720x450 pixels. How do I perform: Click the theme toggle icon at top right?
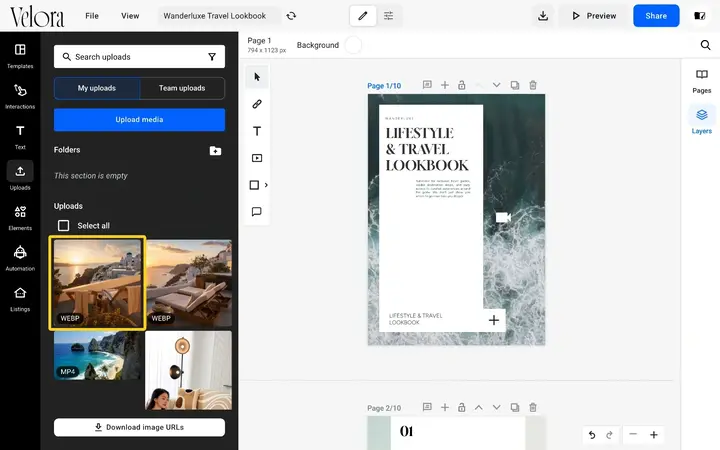(699, 16)
